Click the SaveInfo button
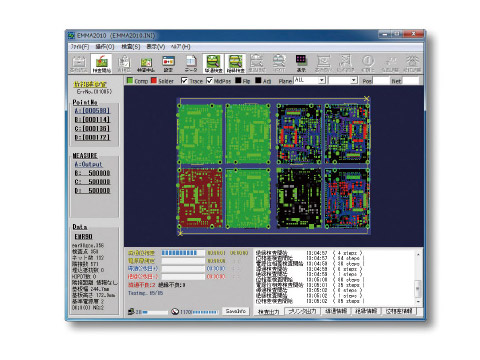 (236, 311)
